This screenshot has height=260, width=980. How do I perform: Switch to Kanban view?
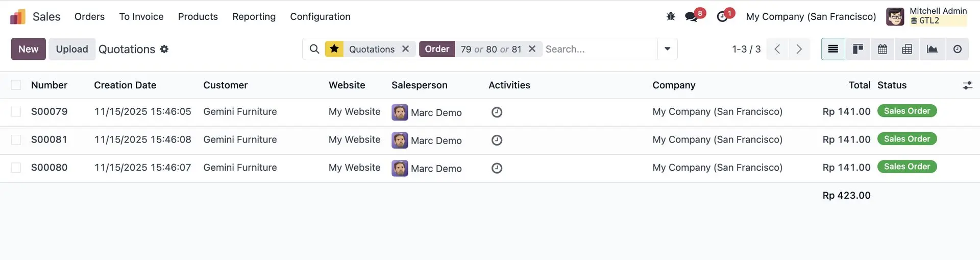(858, 49)
